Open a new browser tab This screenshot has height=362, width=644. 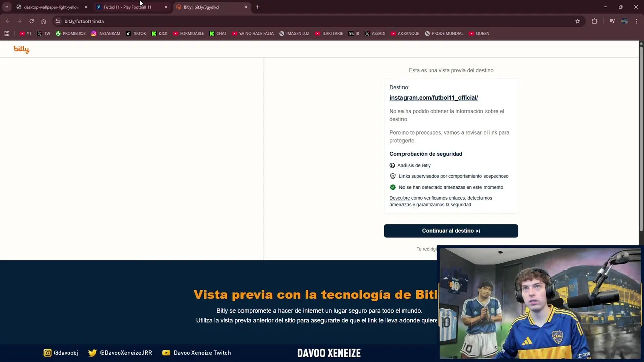pos(258,7)
